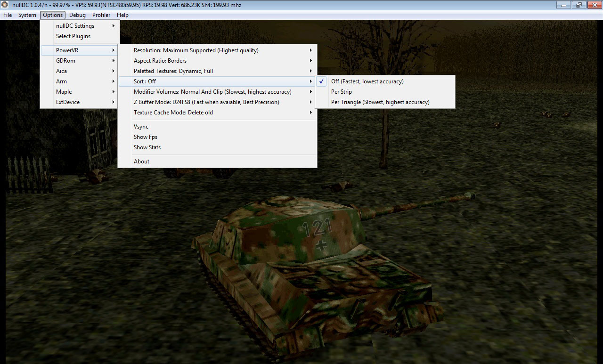Toggle Show Stats option

click(x=217, y=147)
